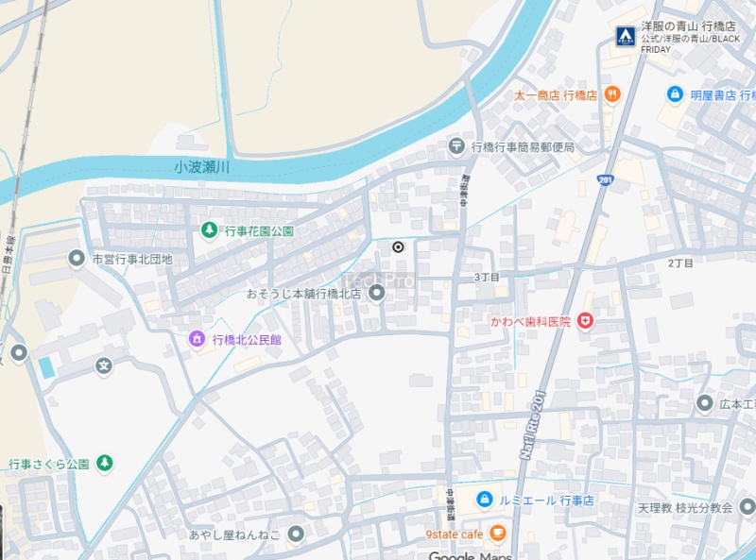756x560 pixels.
Task: Click the route 201 highway shield
Action: 605,180
